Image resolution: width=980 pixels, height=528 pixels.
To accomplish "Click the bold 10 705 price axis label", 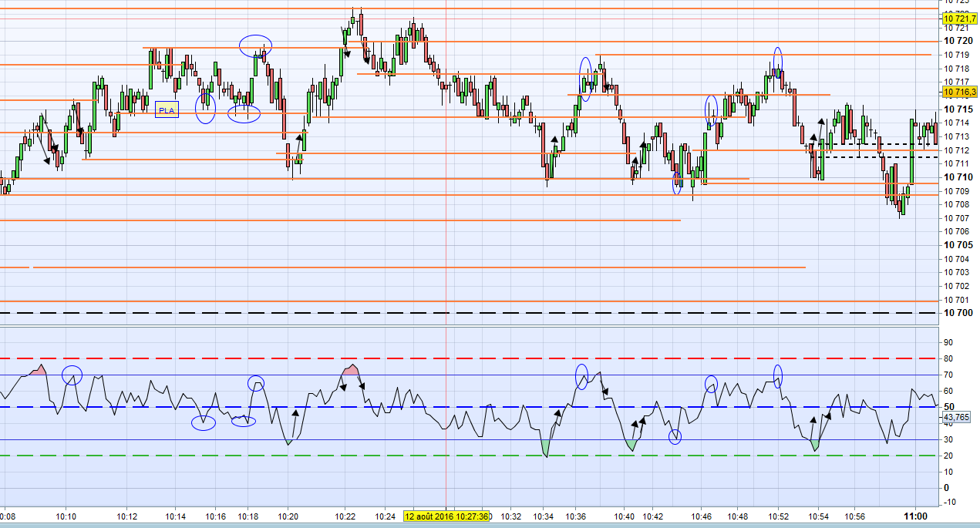I will click(958, 245).
